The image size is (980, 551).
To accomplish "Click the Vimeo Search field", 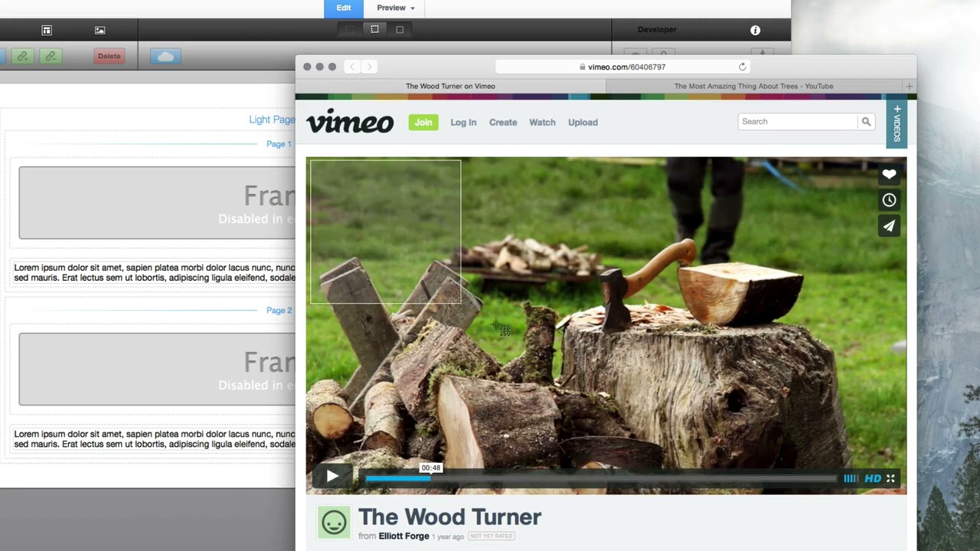I will 798,122.
